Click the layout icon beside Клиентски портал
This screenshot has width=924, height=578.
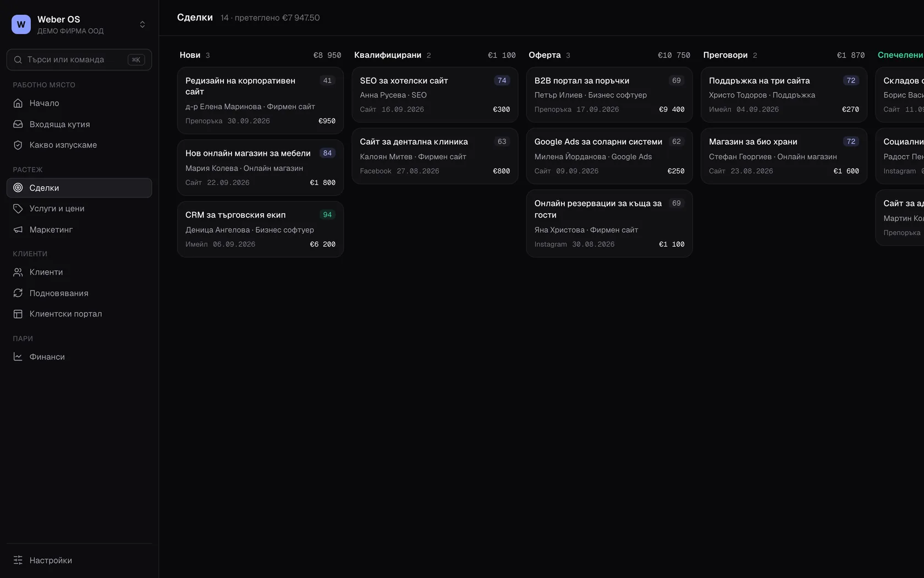18,314
